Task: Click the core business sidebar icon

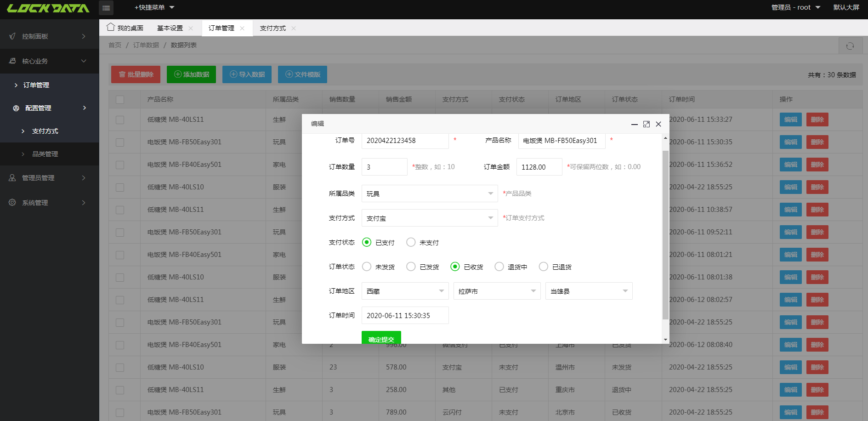Action: coord(12,61)
